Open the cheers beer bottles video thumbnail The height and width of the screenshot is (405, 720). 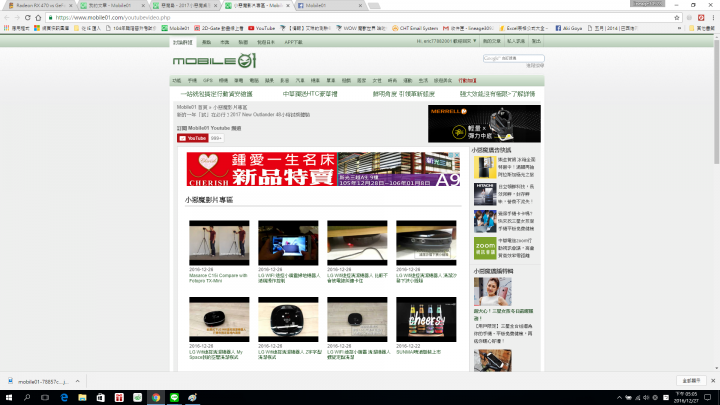coord(426,319)
